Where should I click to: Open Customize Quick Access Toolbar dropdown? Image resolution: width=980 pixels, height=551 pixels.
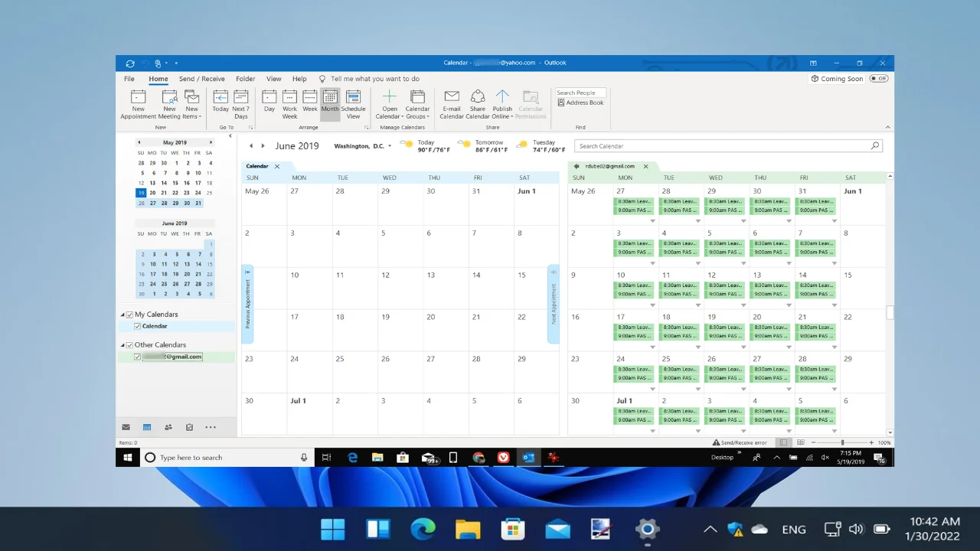pyautogui.click(x=176, y=64)
